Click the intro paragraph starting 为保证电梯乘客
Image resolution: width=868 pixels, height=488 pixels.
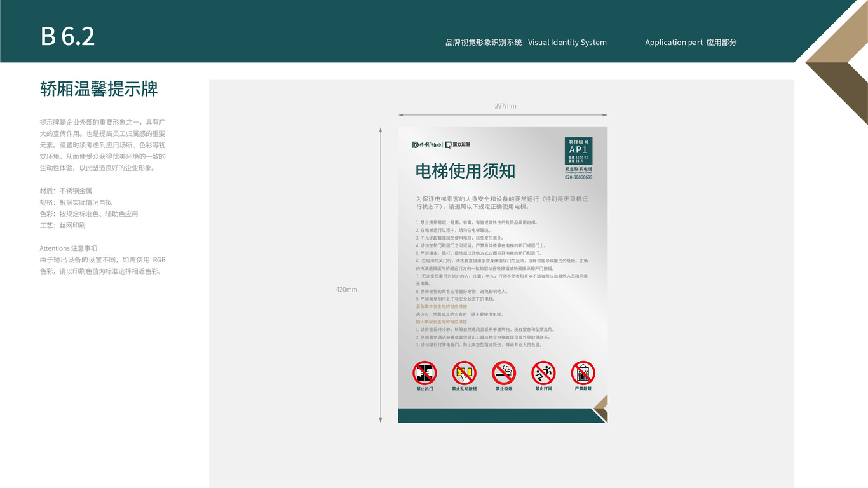502,203
